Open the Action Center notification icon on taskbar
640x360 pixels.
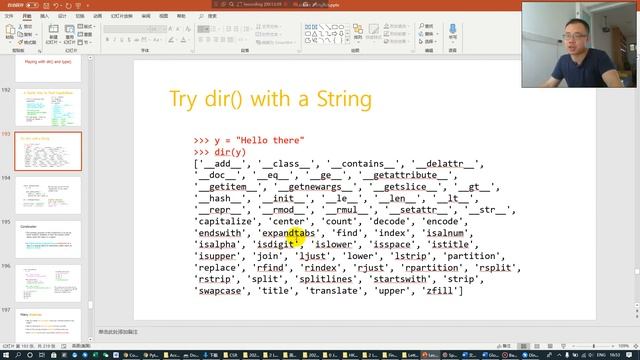tap(629, 355)
